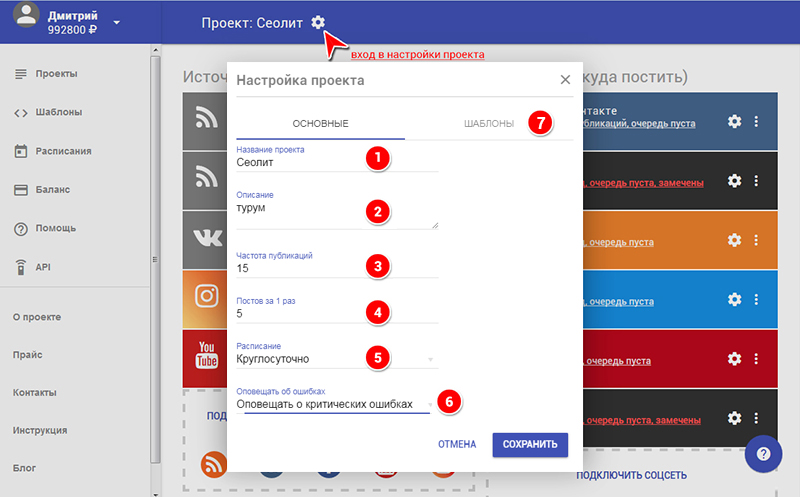Viewport: 800px width, 497px height.
Task: Click the YouTube source icon
Action: coord(206,355)
